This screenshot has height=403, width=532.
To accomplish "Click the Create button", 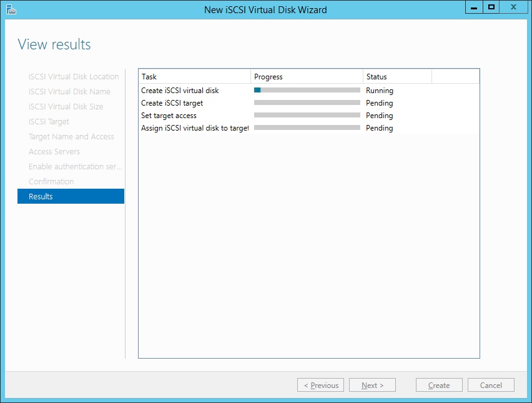I will [x=439, y=385].
